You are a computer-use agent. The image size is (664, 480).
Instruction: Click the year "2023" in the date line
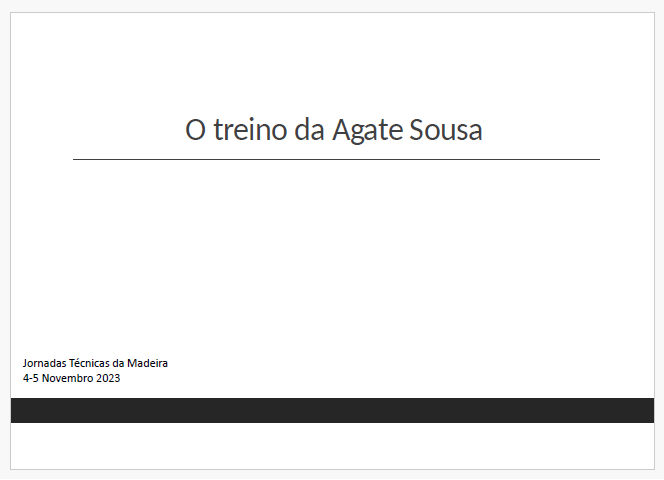(109, 378)
